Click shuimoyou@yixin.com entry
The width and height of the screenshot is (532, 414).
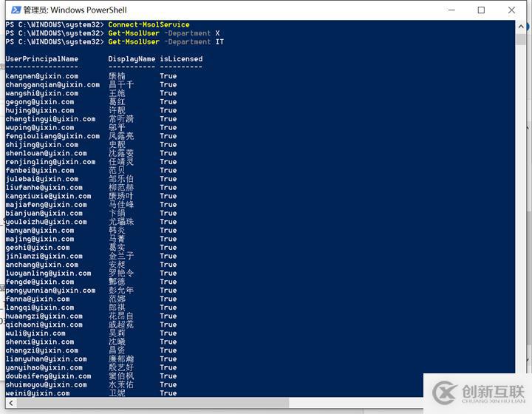tap(46, 385)
